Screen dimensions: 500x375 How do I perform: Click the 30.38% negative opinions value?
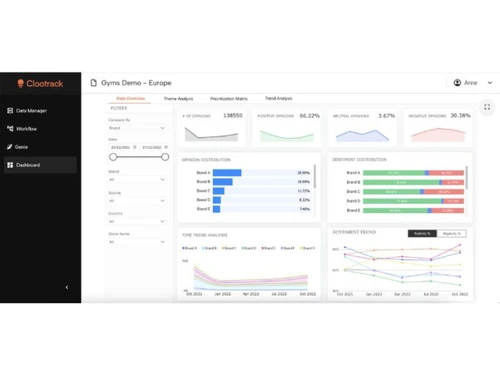[461, 115]
